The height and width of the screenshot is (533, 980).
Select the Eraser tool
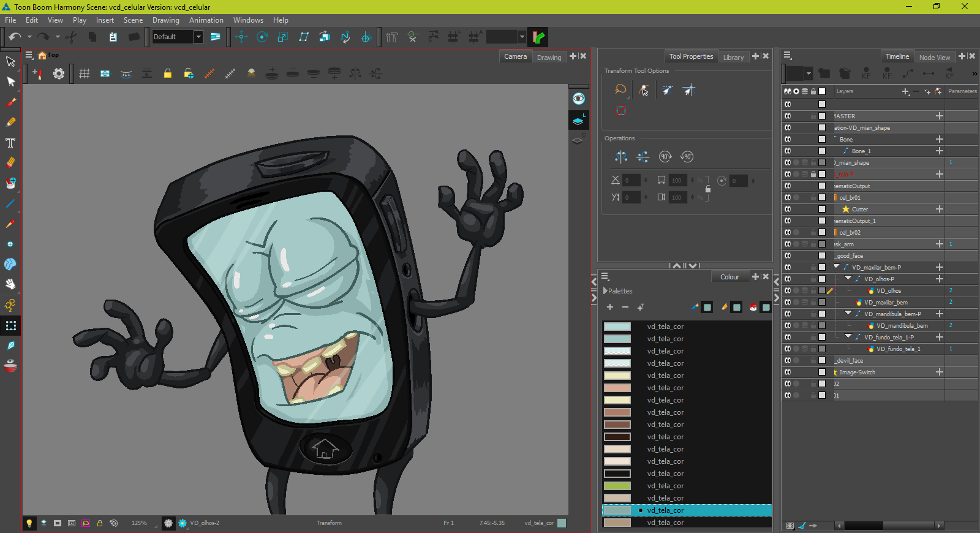coord(10,163)
